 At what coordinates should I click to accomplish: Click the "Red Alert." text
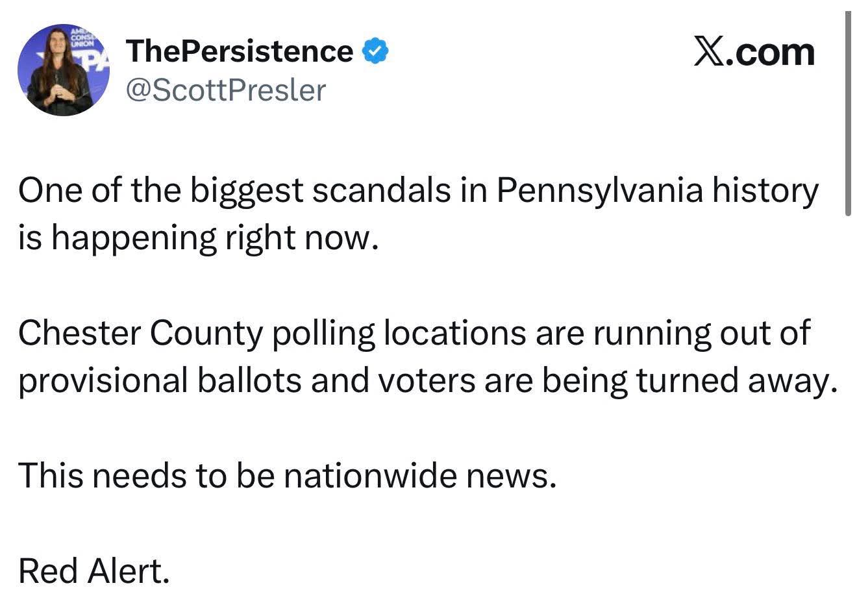(x=93, y=571)
